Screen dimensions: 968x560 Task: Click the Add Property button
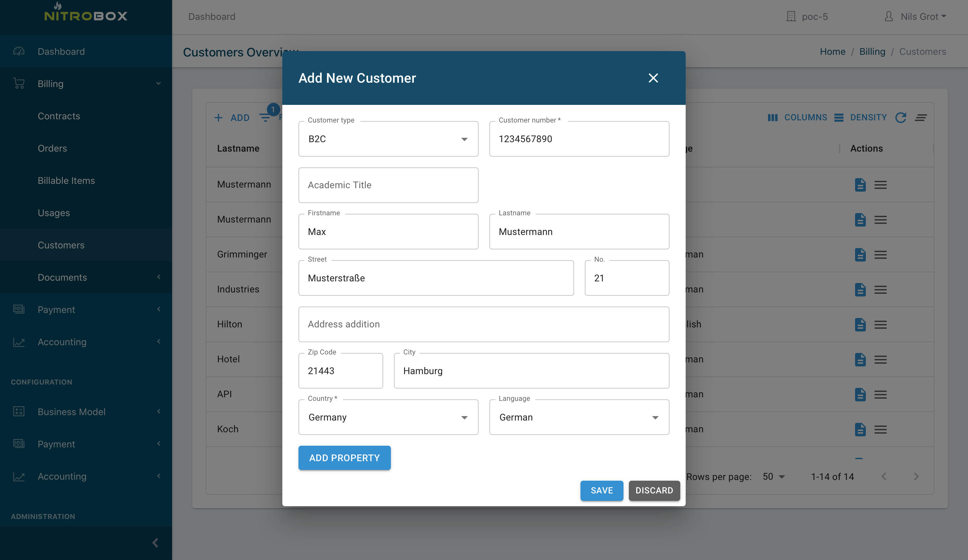tap(344, 458)
